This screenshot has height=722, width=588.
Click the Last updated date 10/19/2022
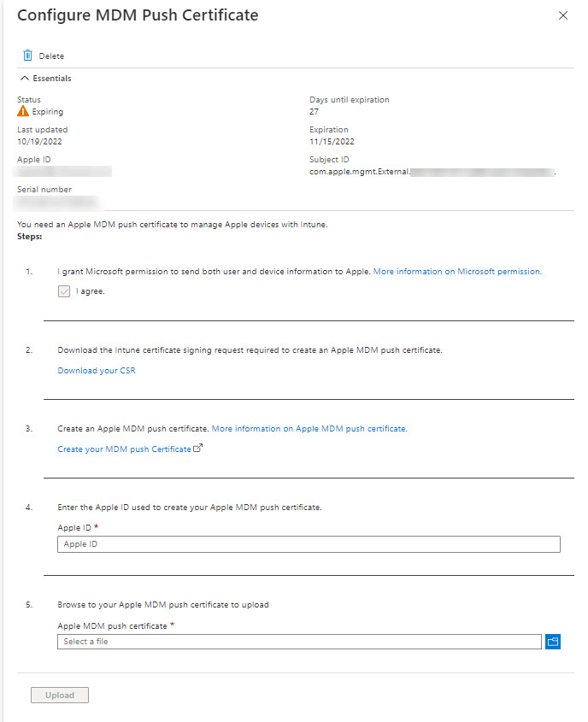[38, 142]
